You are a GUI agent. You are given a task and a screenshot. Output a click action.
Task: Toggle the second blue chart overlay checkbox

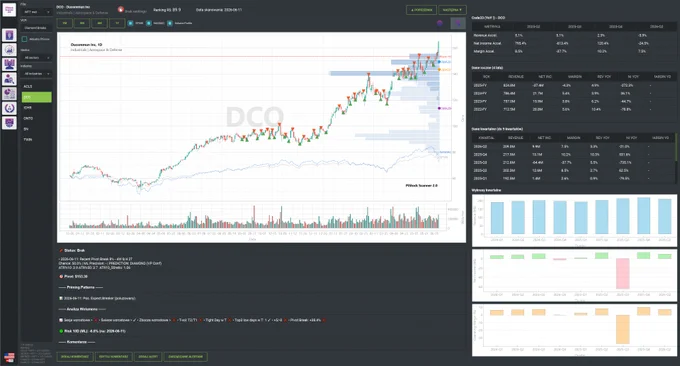tap(149, 23)
